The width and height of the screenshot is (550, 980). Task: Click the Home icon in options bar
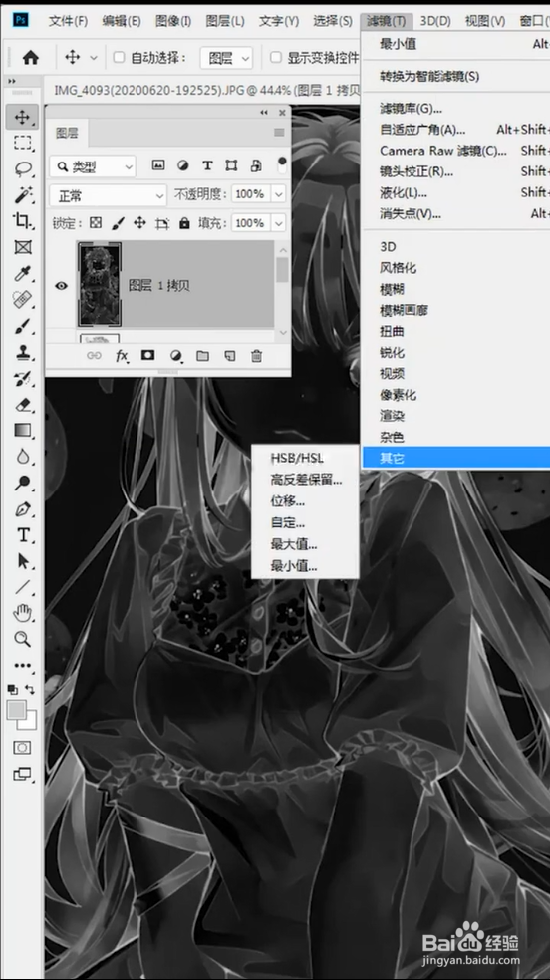[x=30, y=58]
